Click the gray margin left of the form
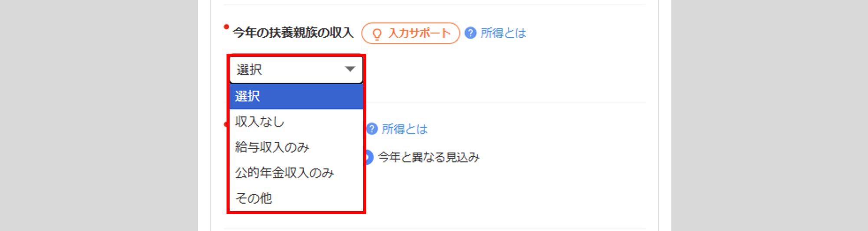868x231 pixels. pyautogui.click(x=99, y=115)
